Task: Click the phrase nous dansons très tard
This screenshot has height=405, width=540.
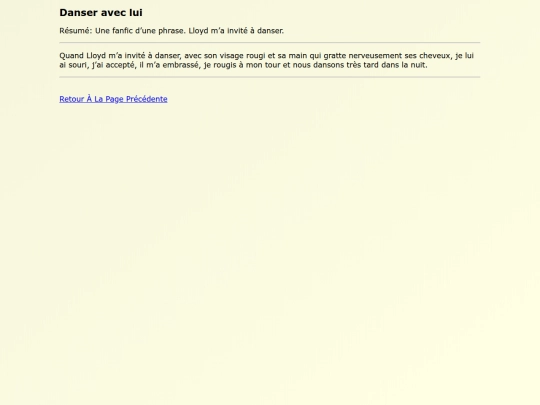Action: click(x=335, y=65)
